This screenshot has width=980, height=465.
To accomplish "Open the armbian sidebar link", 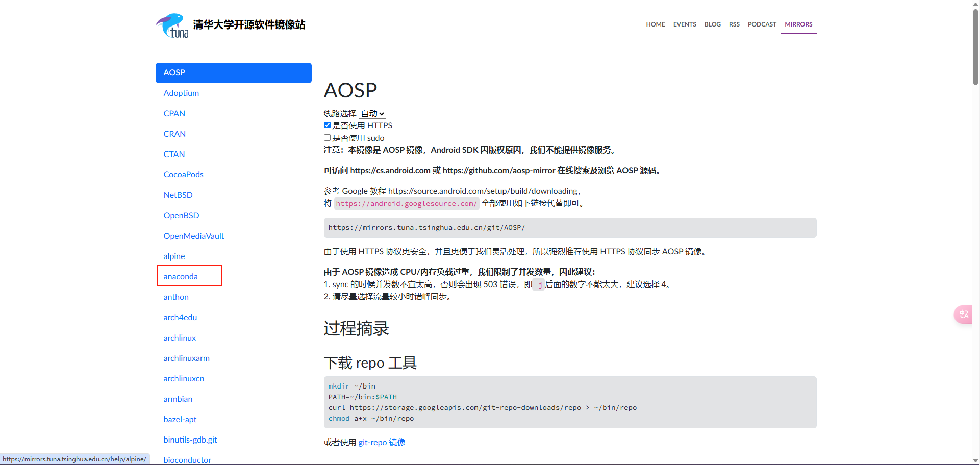I will pos(178,399).
